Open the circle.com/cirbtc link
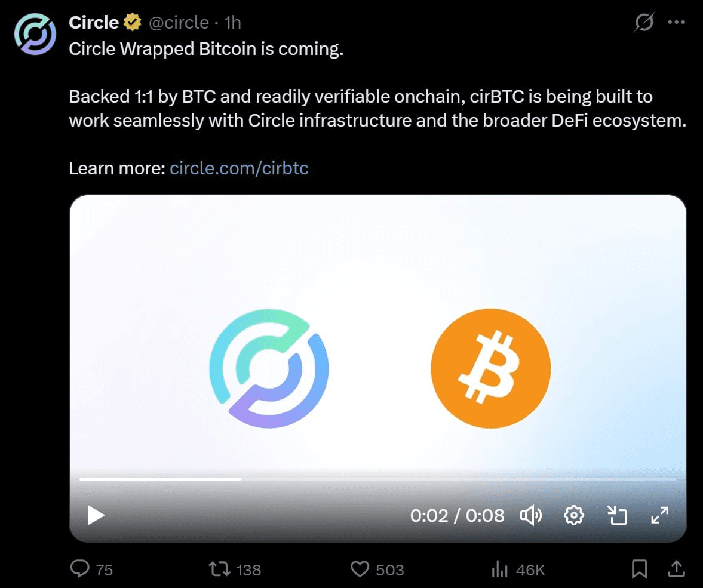The width and height of the screenshot is (703, 588). click(239, 168)
